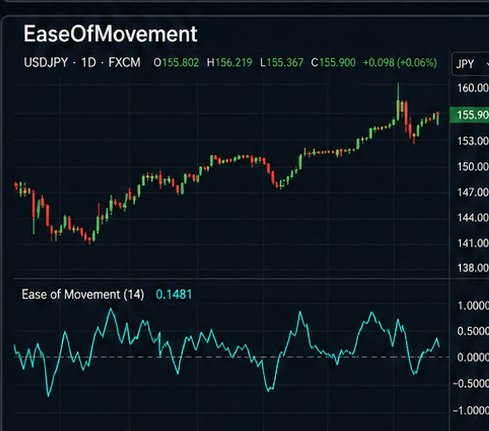This screenshot has height=431, width=489.
Task: Click the -1.0000 indicator axis label
Action: (x=471, y=410)
